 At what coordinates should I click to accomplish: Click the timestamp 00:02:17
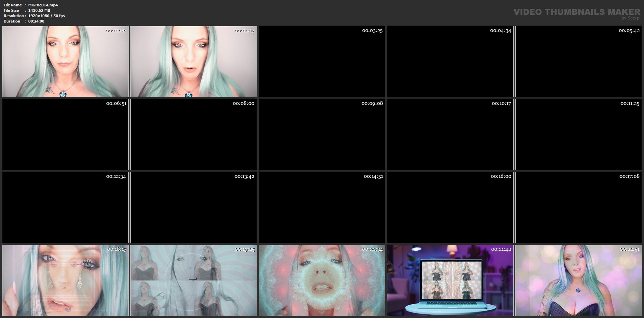(x=244, y=31)
